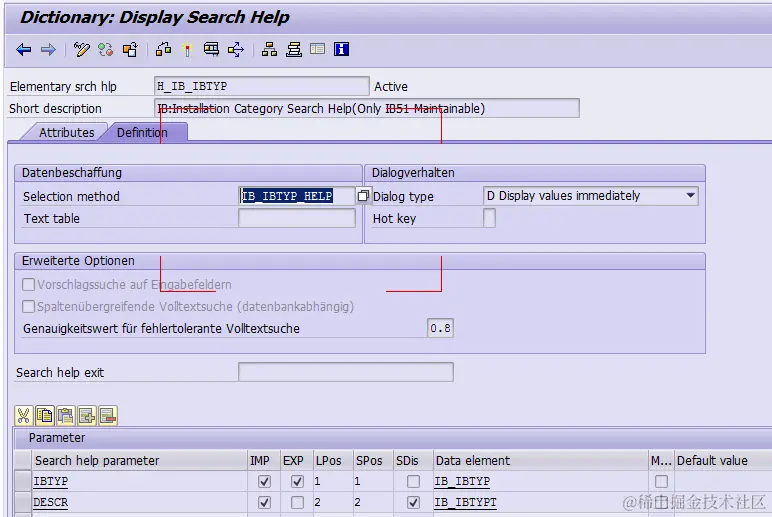
Task: Click the Elementary srch hlp field H_IB_IBTYP
Action: pos(261,86)
